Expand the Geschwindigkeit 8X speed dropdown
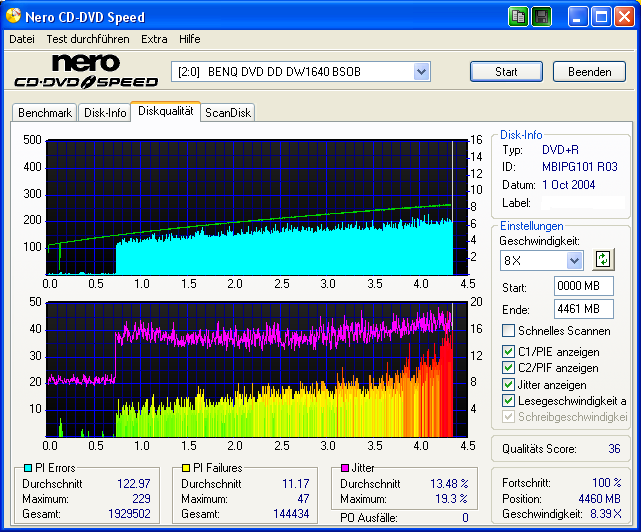The width and height of the screenshot is (641, 532). click(574, 261)
